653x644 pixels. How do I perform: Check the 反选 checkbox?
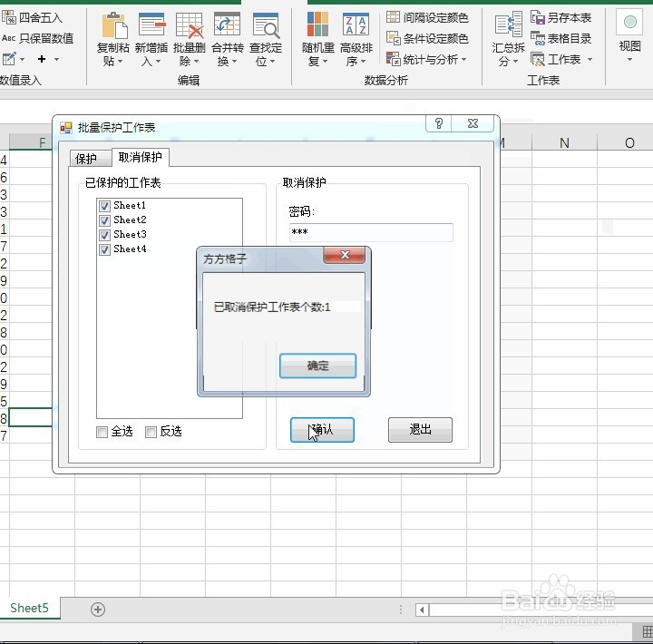pos(151,432)
